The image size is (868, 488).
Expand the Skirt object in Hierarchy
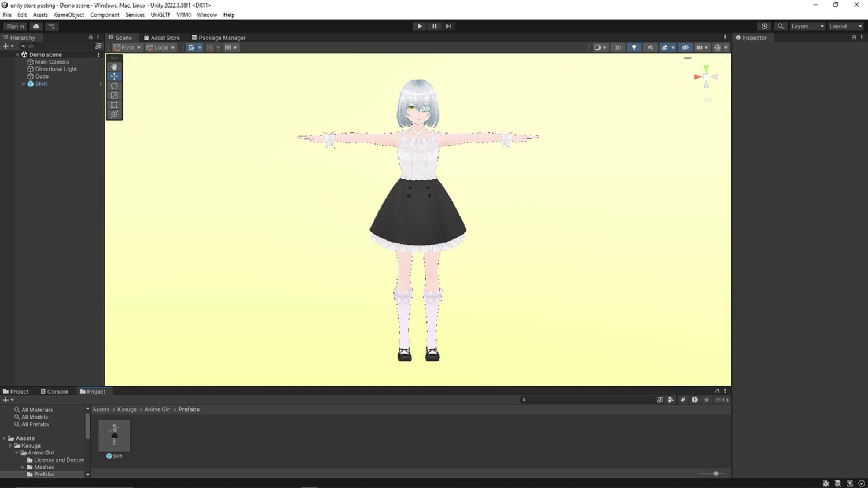[24, 84]
